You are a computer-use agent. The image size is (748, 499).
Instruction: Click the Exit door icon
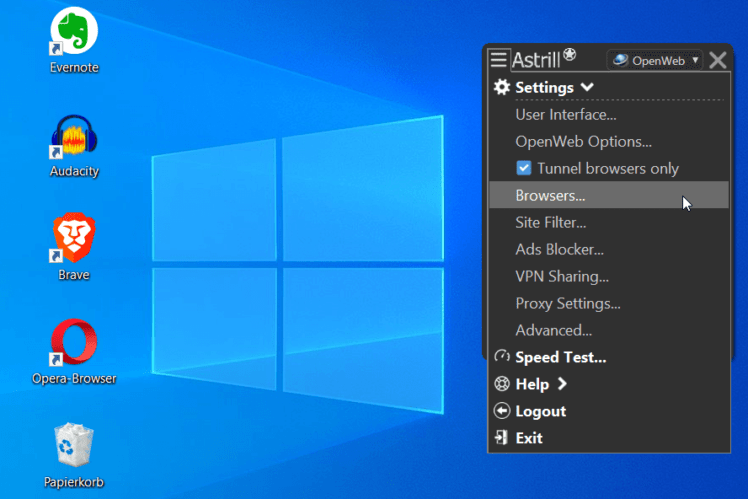tap(501, 437)
